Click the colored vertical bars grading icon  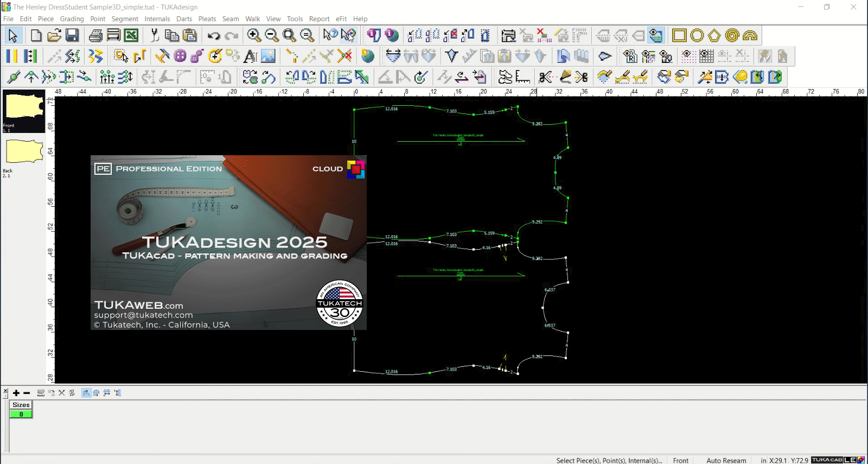click(12, 56)
